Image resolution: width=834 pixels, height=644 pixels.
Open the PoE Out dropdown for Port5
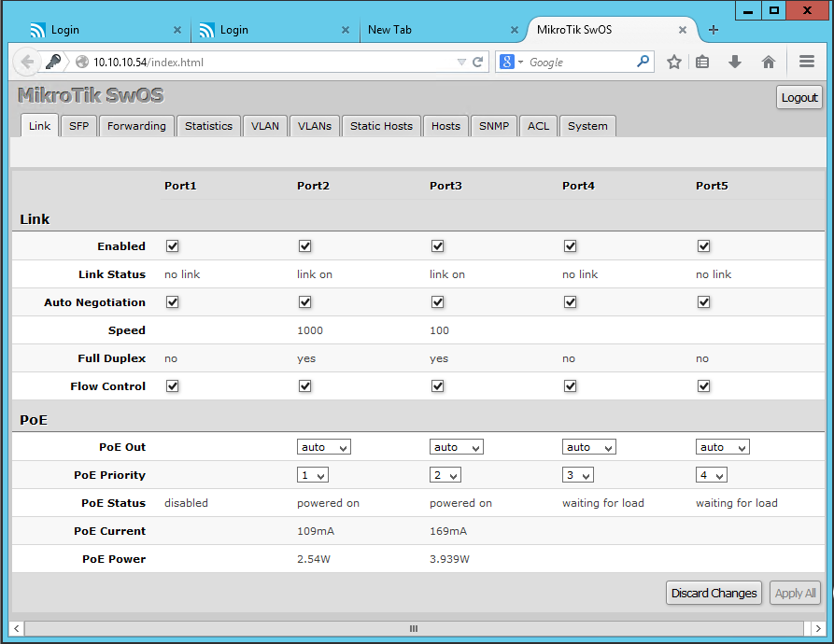pyautogui.click(x=722, y=447)
